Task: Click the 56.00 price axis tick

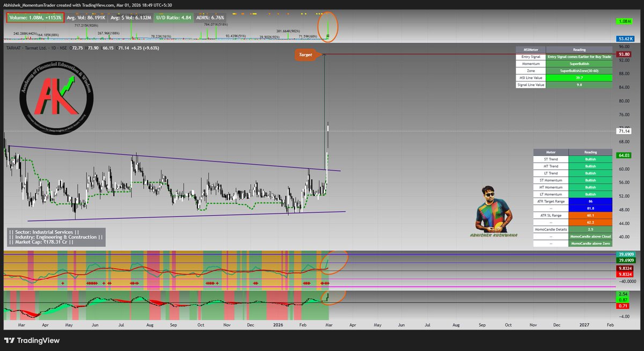Action: [624, 182]
